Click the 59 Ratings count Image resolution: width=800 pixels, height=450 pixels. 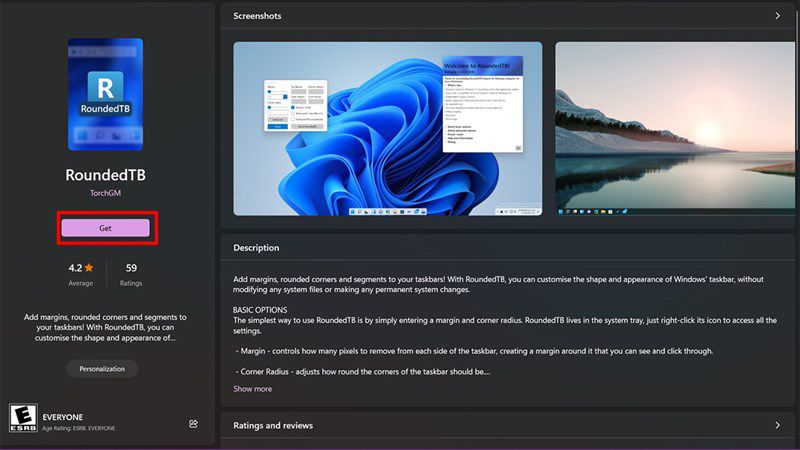coord(131,268)
